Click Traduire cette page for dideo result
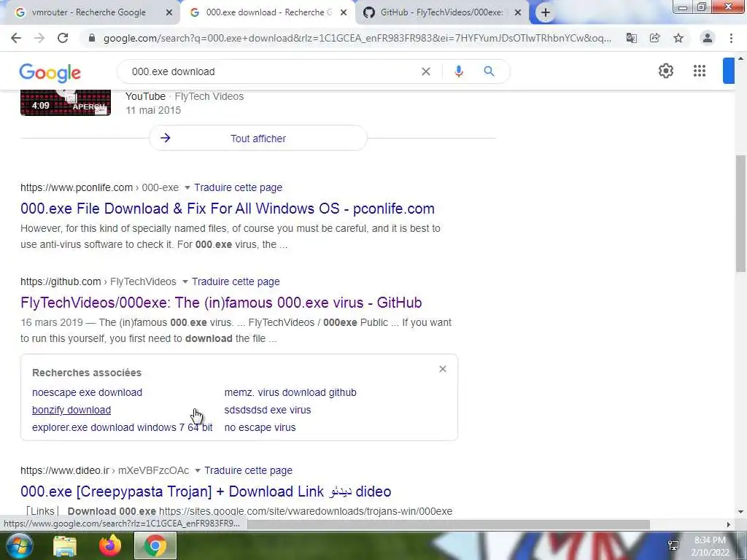This screenshot has height=560, width=747. coord(248,470)
